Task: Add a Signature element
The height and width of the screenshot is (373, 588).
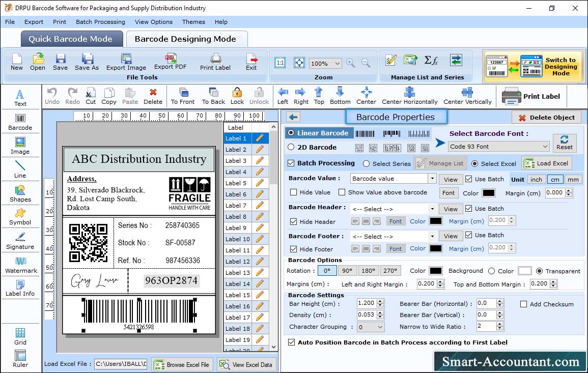Action: [x=20, y=241]
